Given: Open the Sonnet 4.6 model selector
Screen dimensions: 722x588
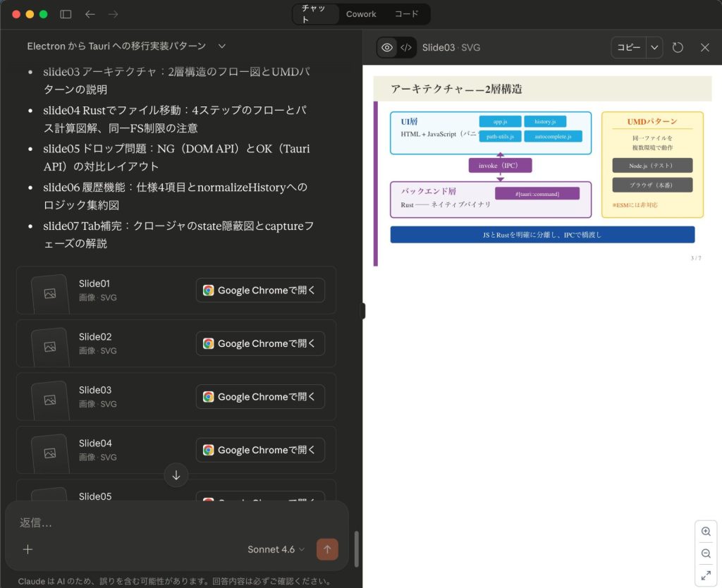Looking at the screenshot, I should [x=276, y=549].
